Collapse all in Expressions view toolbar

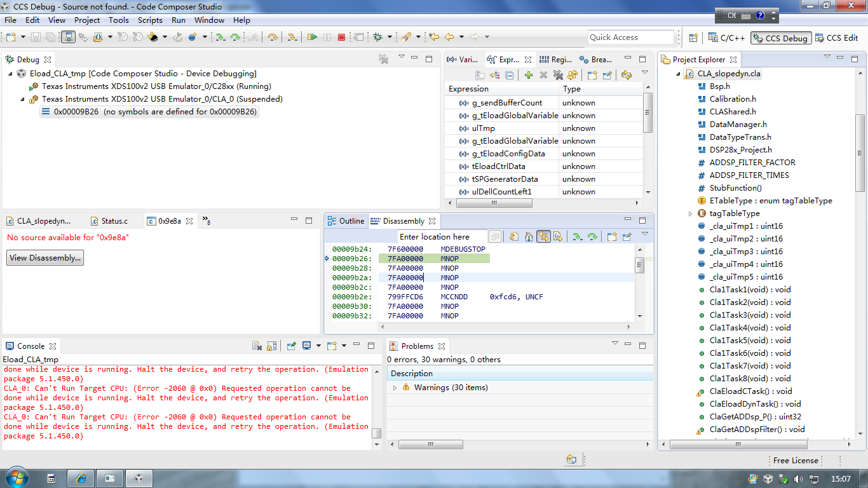click(510, 76)
